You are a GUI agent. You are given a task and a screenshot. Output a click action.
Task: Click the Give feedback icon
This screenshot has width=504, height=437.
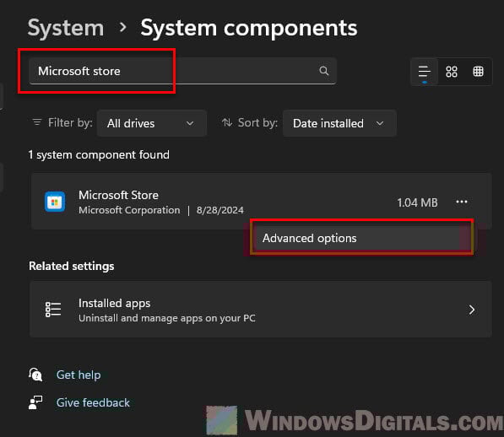click(35, 402)
